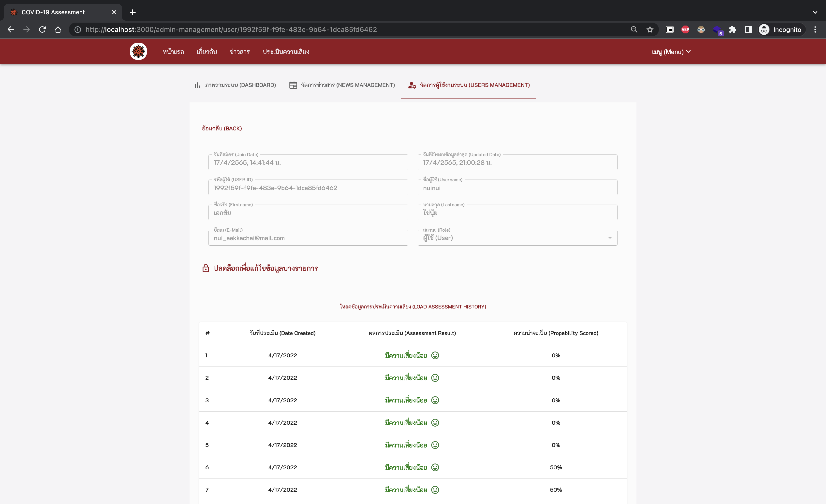Switch to the NEWS MANAGEMENT tab

(x=342, y=85)
